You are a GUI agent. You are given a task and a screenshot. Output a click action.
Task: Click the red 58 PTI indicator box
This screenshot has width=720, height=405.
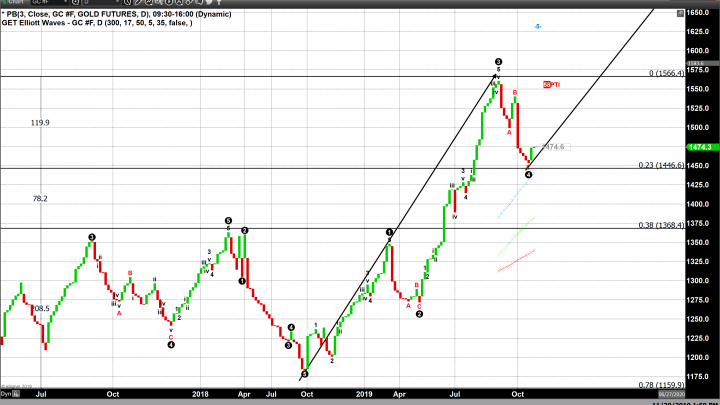(x=546, y=84)
